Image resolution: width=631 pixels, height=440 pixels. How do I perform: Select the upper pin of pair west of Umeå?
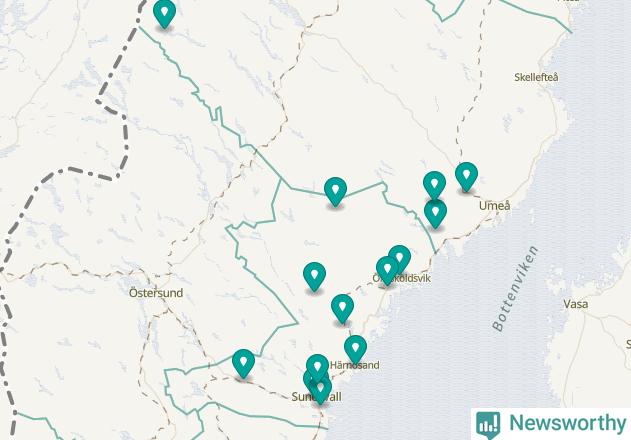[434, 185]
